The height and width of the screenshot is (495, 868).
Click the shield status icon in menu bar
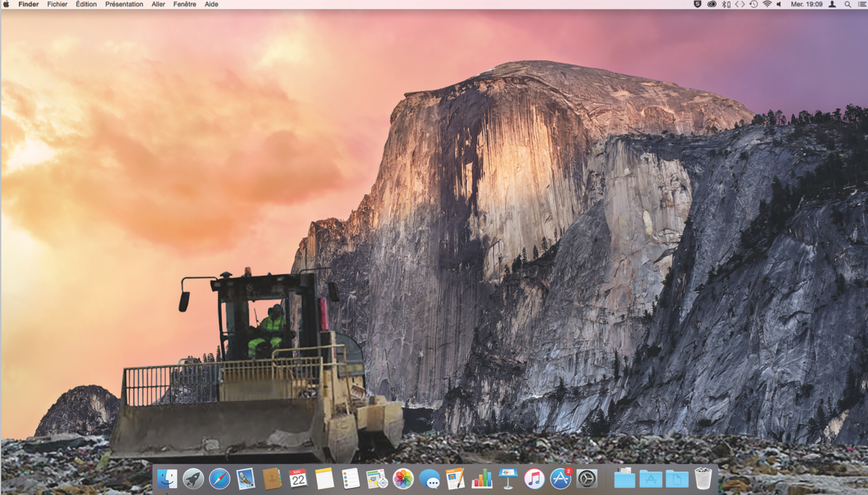697,4
